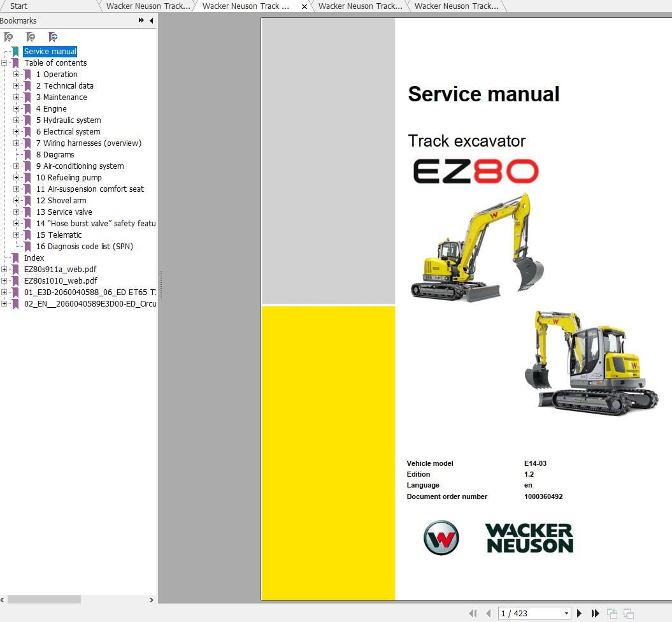Click the delete bookmark icon
Viewport: 672px width, 622px height.
[x=8, y=37]
